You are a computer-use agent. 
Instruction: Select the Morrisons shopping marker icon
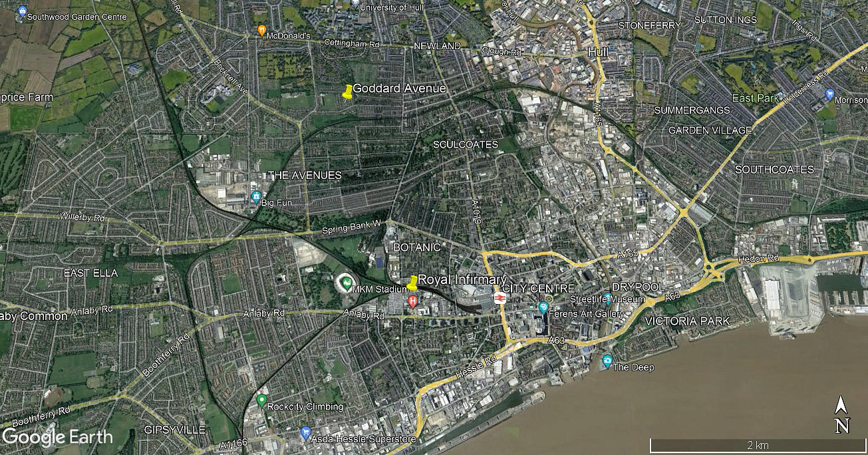pyautogui.click(x=829, y=94)
